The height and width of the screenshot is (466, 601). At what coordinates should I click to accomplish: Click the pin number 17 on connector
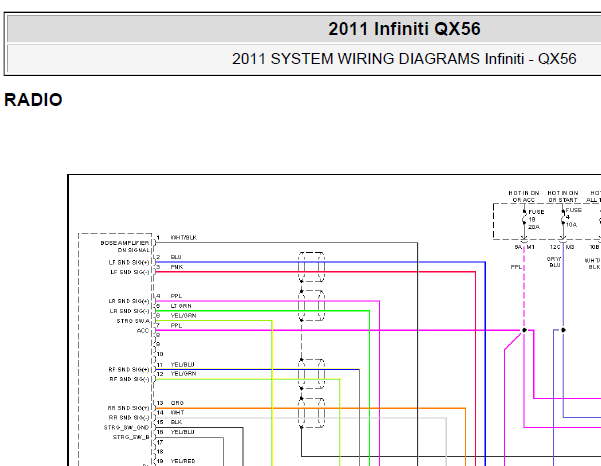(160, 442)
